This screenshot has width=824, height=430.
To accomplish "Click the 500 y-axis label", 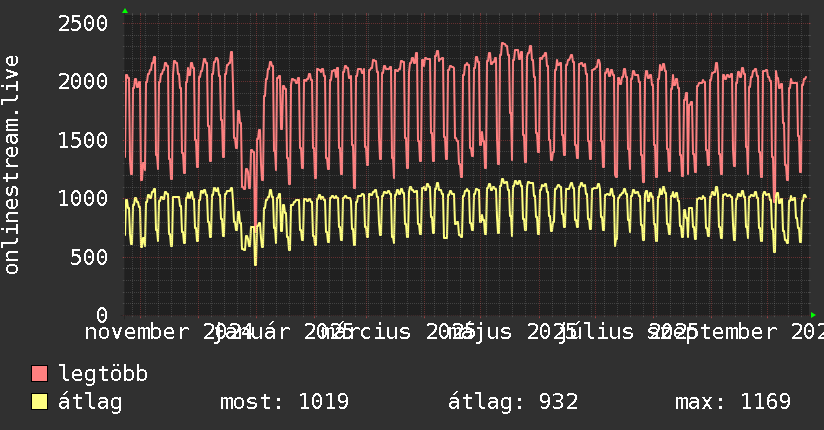I will [89, 257].
